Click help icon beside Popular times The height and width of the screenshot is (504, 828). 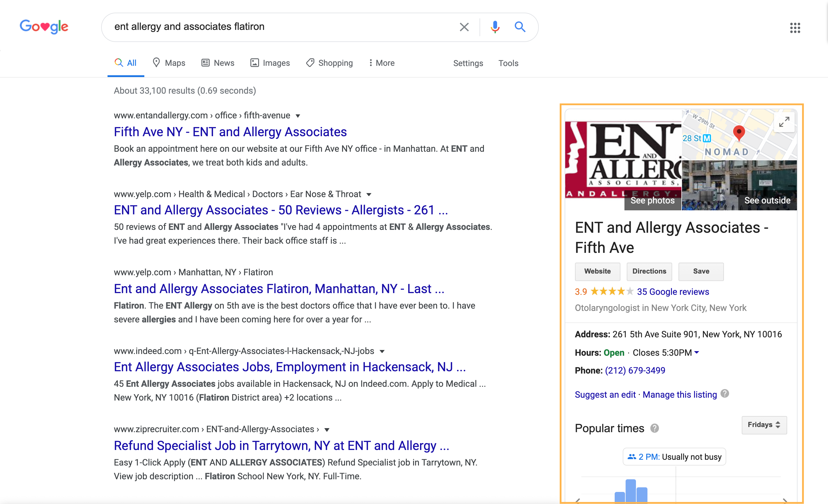coord(654,428)
